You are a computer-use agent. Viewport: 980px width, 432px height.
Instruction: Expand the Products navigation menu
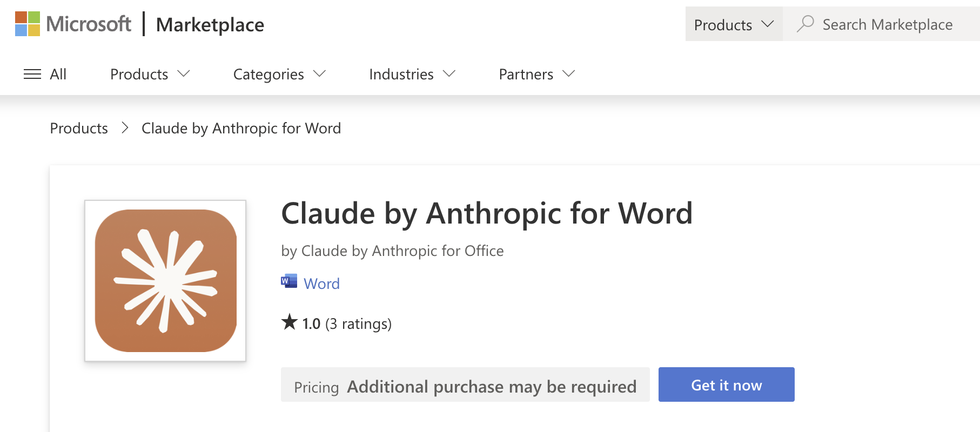[x=150, y=74]
